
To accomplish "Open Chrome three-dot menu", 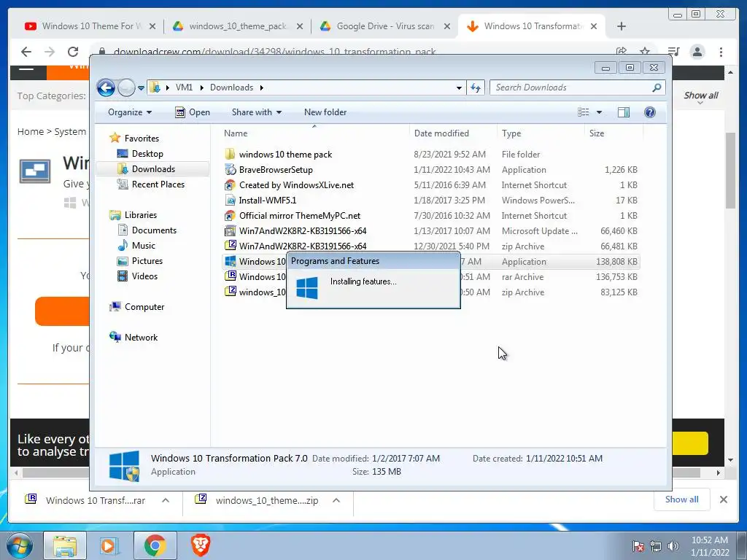I will [721, 52].
